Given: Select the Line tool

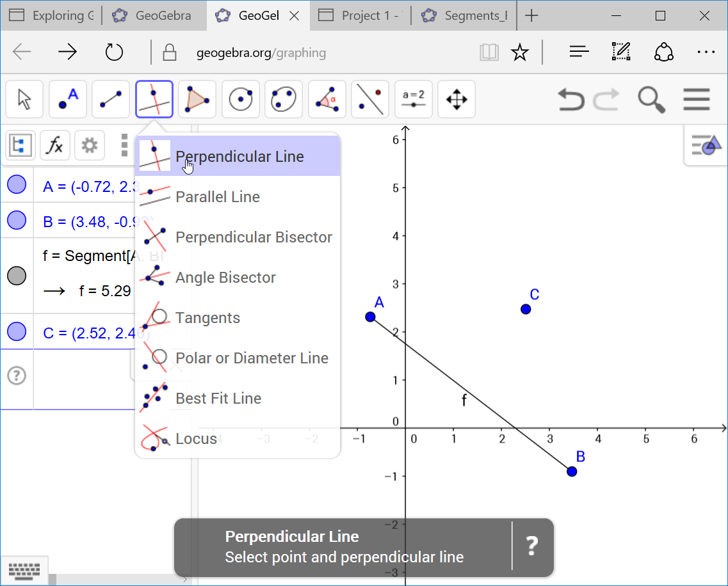Looking at the screenshot, I should click(x=110, y=99).
